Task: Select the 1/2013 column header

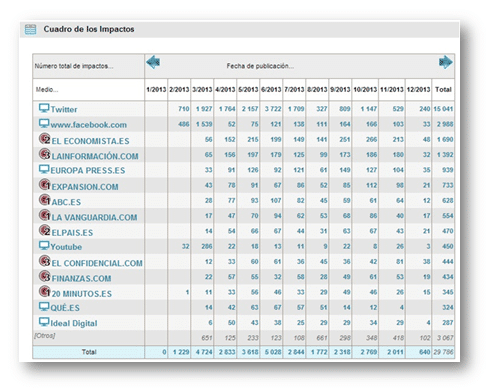Action: 156,89
